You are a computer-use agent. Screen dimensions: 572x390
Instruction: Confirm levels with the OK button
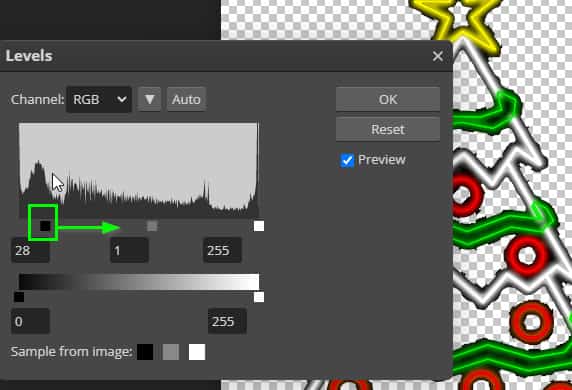(388, 99)
